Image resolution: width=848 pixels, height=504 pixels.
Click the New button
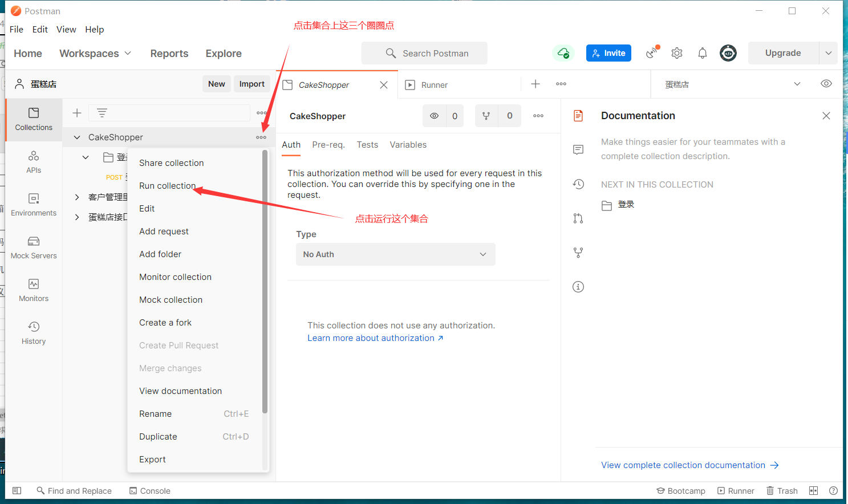point(217,84)
